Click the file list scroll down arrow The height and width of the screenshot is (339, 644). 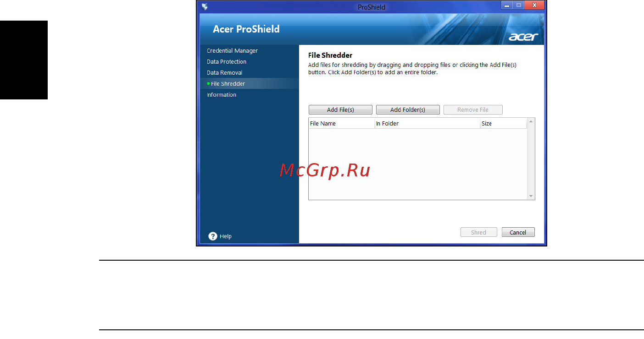531,196
